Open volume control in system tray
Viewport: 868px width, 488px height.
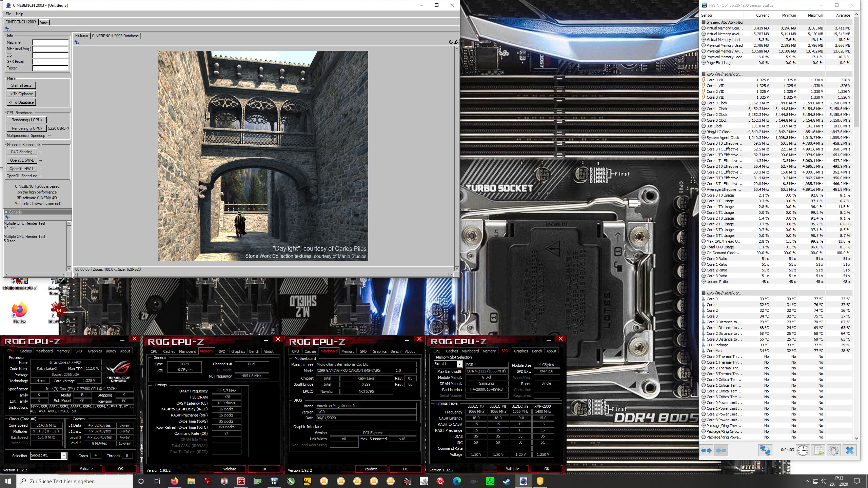[x=824, y=481]
